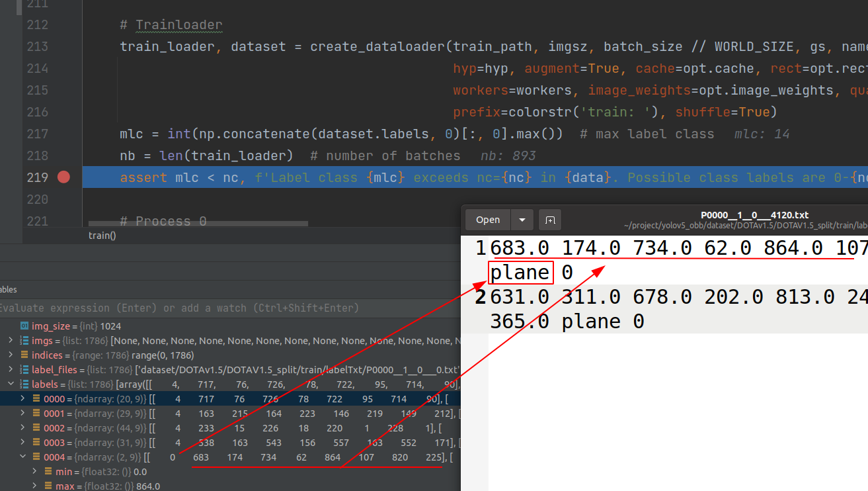Expand the indices range variable

[11, 355]
